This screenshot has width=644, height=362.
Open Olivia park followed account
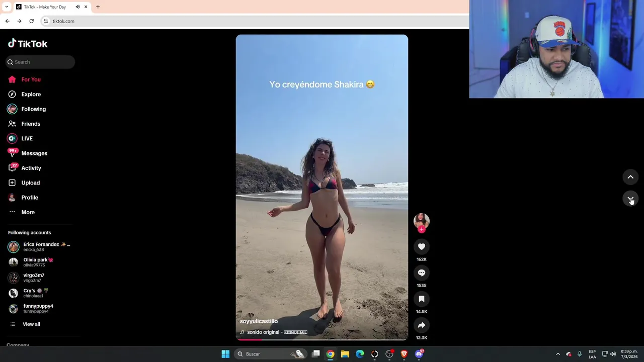(x=31, y=262)
